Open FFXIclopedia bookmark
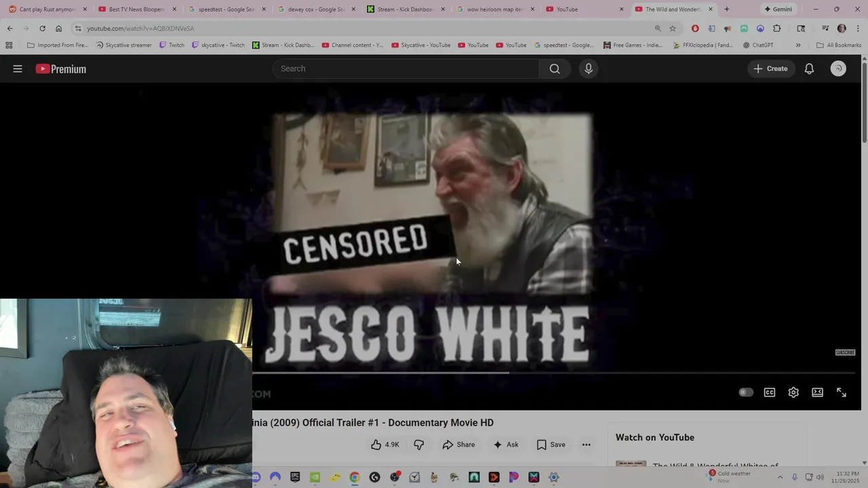Viewport: 868px width, 488px height. point(703,45)
